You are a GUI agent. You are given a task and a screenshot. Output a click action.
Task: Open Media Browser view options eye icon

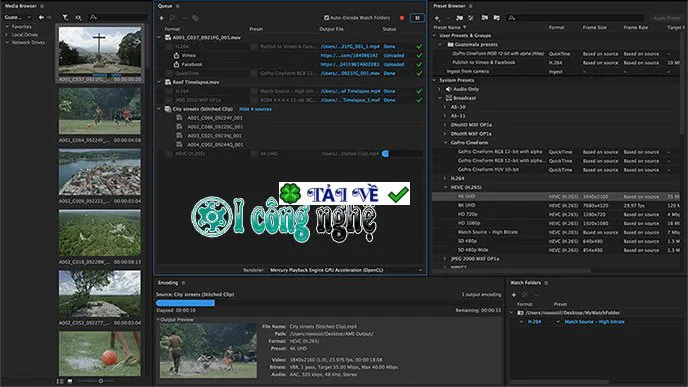coord(78,17)
